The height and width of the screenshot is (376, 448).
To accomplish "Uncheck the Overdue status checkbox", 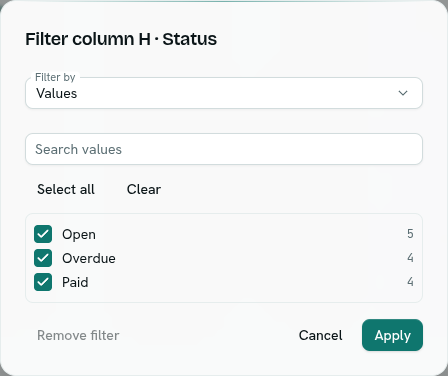I will point(43,258).
